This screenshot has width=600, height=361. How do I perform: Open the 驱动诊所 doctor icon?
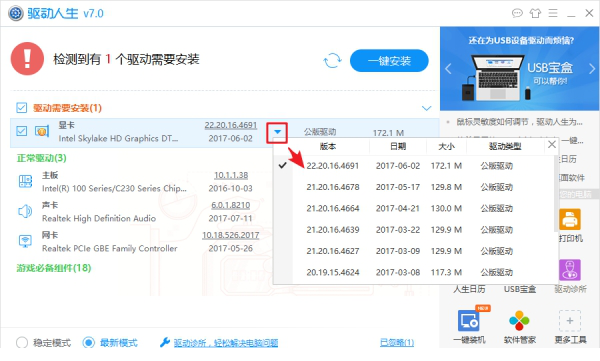570,270
